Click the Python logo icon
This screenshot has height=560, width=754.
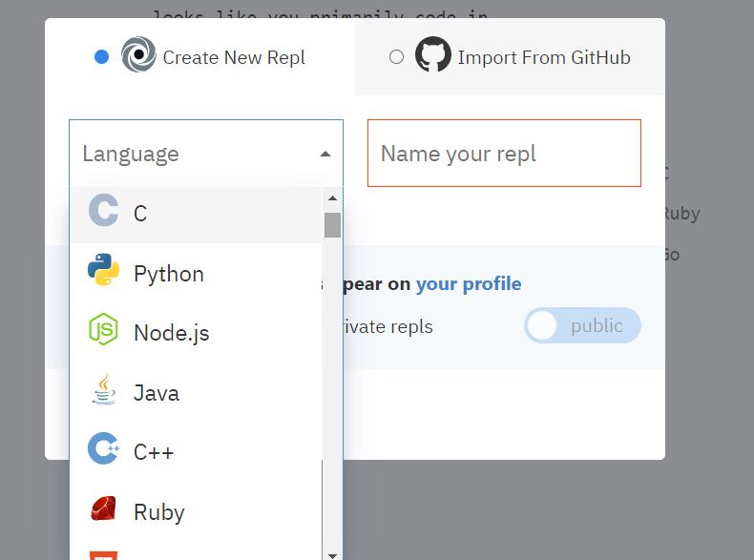[103, 269]
